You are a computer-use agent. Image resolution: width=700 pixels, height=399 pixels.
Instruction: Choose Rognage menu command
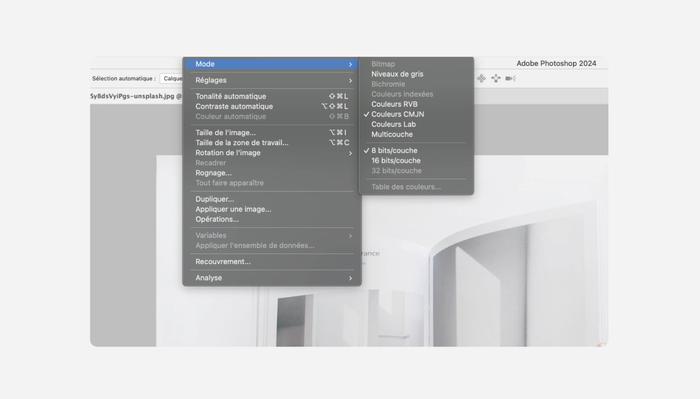coord(271,173)
